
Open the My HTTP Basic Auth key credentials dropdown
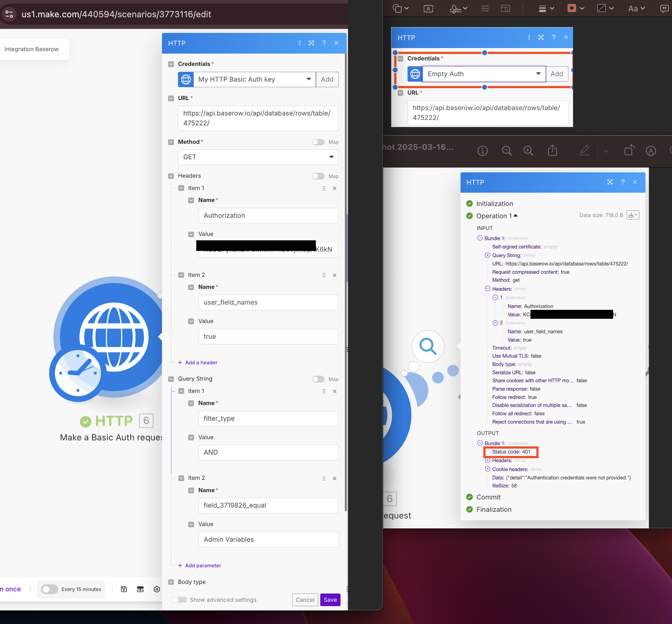255,79
